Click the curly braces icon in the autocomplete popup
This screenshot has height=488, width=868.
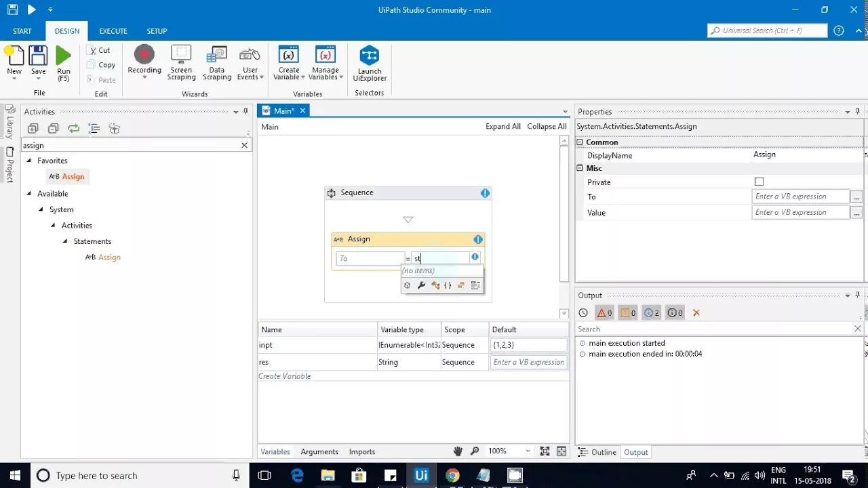448,285
